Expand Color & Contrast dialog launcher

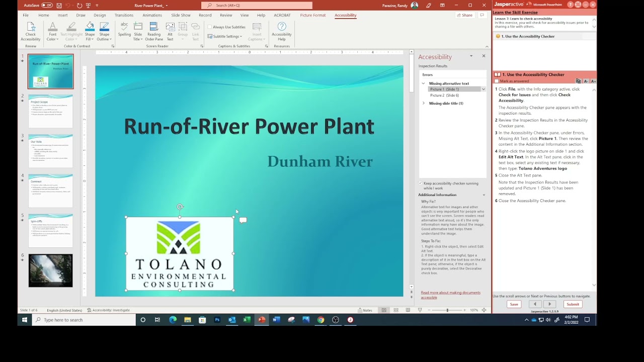point(113,46)
